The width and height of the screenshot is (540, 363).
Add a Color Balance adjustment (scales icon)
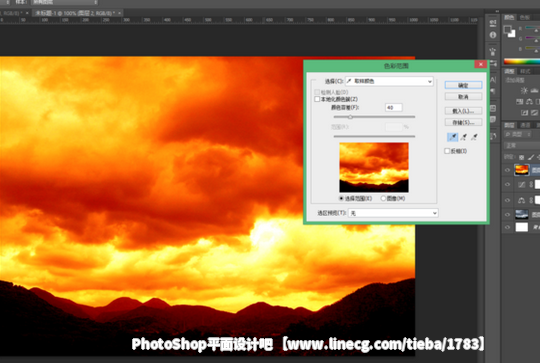coord(529,101)
